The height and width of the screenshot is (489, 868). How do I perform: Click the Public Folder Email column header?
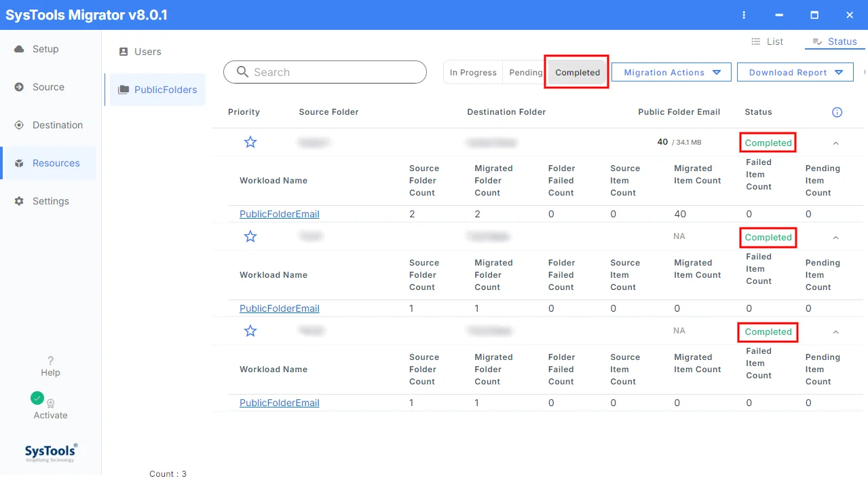point(679,112)
